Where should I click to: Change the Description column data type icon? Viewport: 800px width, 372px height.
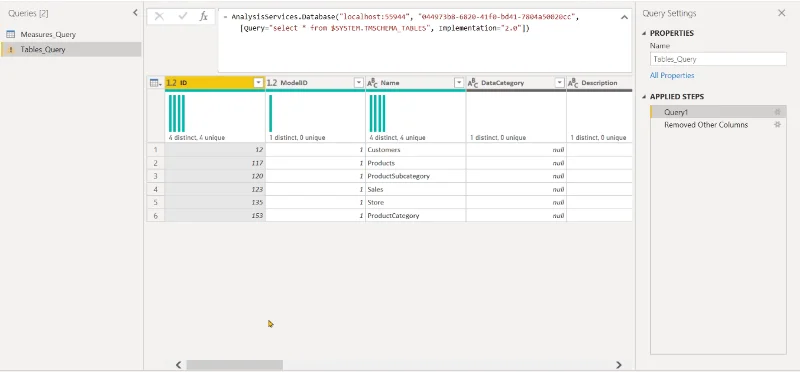coord(573,83)
